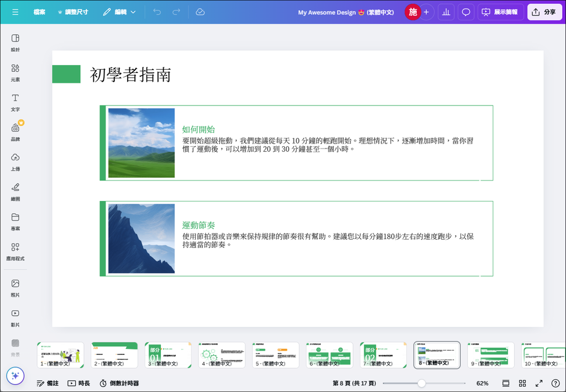Open the 上傳 uploads panel

pos(15,162)
